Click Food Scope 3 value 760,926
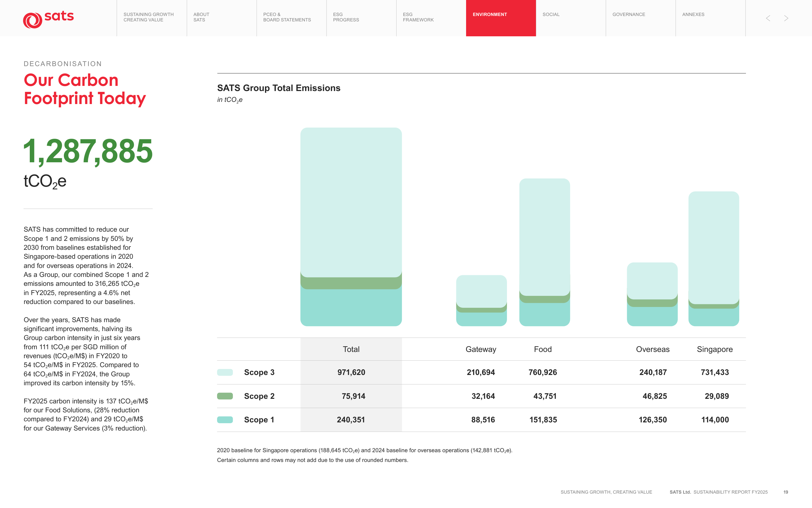The height and width of the screenshot is (508, 812). [543, 372]
